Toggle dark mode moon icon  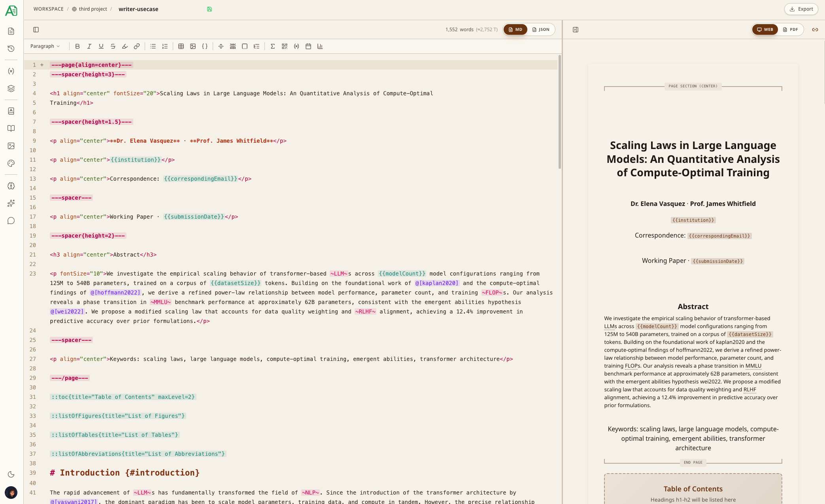coord(11,474)
